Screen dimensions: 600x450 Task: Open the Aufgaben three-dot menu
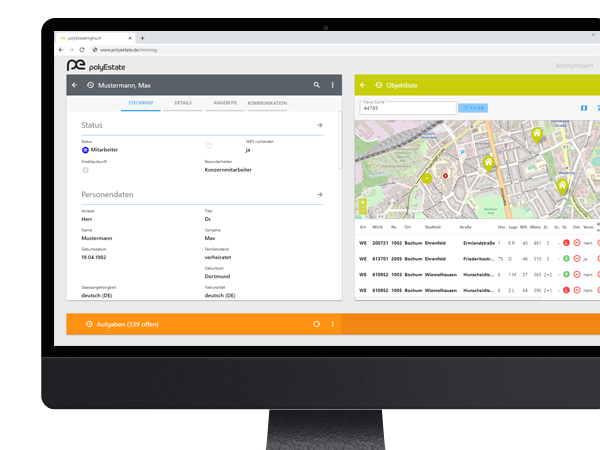333,324
